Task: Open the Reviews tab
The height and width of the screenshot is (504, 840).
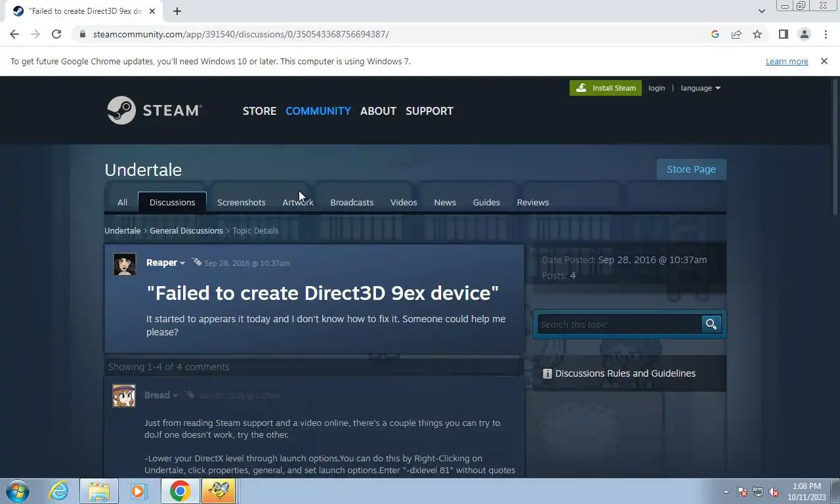Action: [533, 202]
